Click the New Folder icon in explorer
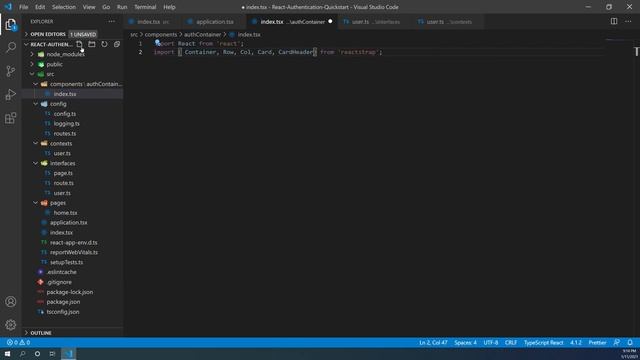 pyautogui.click(x=92, y=44)
